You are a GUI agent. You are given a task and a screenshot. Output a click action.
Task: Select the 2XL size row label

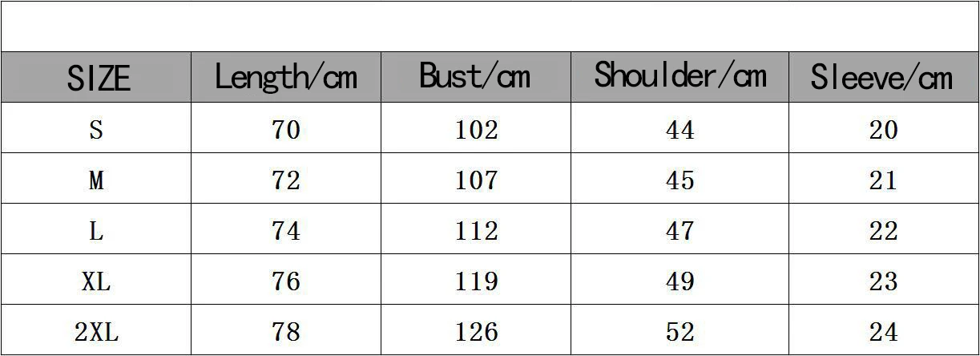96,331
